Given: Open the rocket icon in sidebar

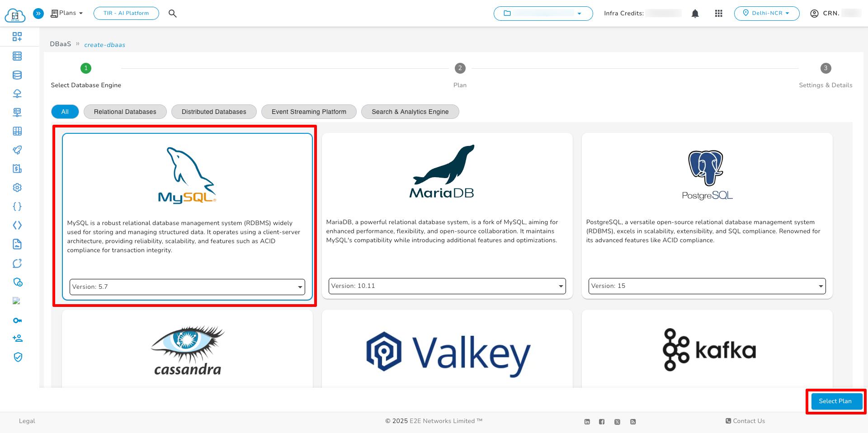Looking at the screenshot, I should pos(17,150).
